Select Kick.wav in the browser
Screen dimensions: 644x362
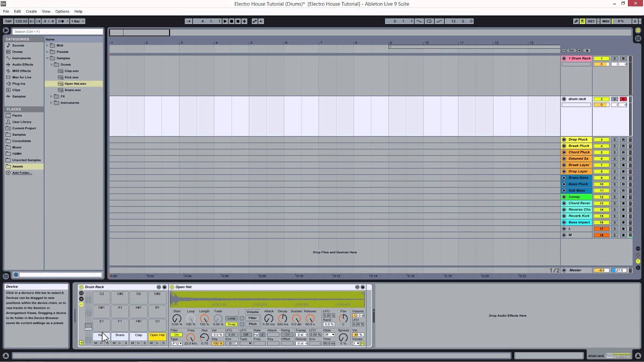pyautogui.click(x=71, y=77)
